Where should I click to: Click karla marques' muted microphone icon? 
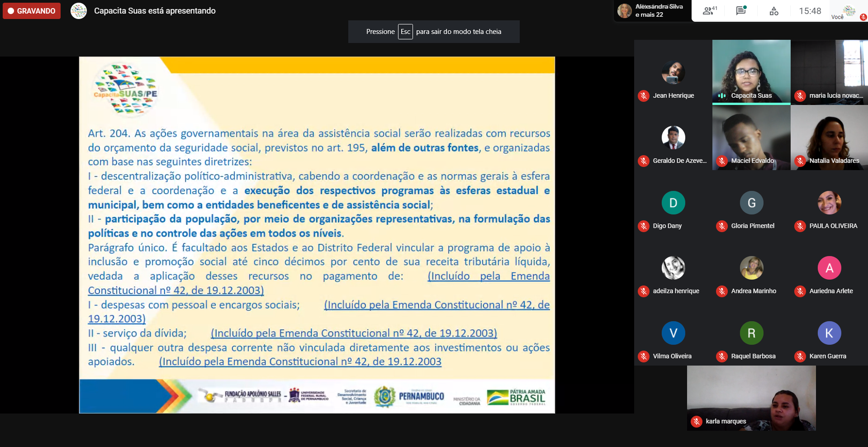coord(696,422)
